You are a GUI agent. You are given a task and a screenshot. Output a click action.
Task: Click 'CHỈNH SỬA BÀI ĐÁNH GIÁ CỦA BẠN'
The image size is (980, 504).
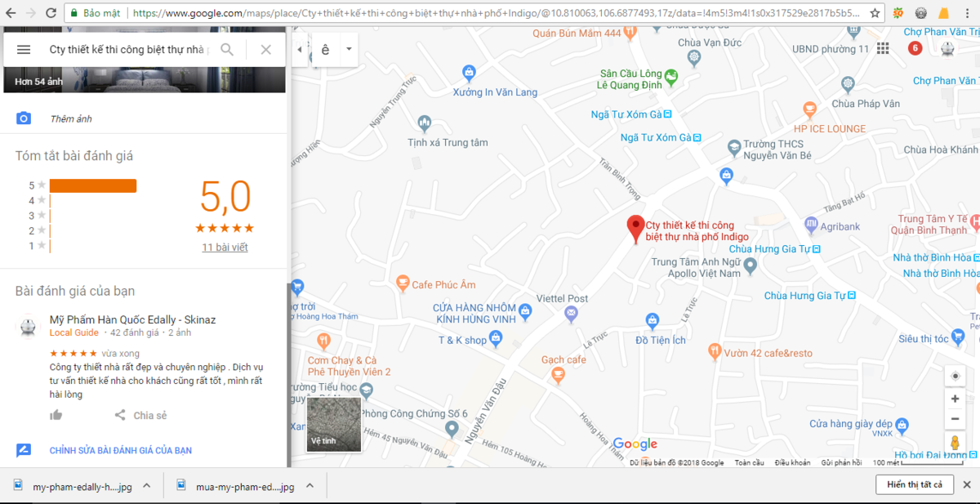click(x=121, y=450)
